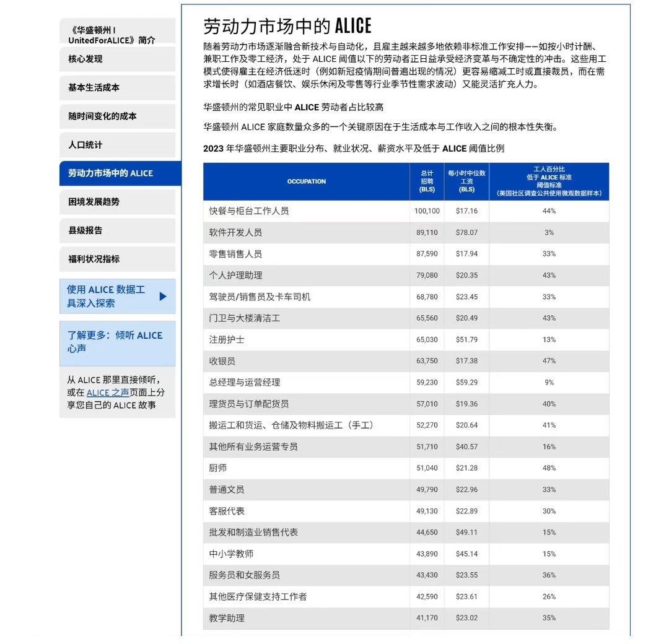Image resolution: width=669 pixels, height=644 pixels.
Task: Click the 41,170 employment cell
Action: tap(427, 618)
